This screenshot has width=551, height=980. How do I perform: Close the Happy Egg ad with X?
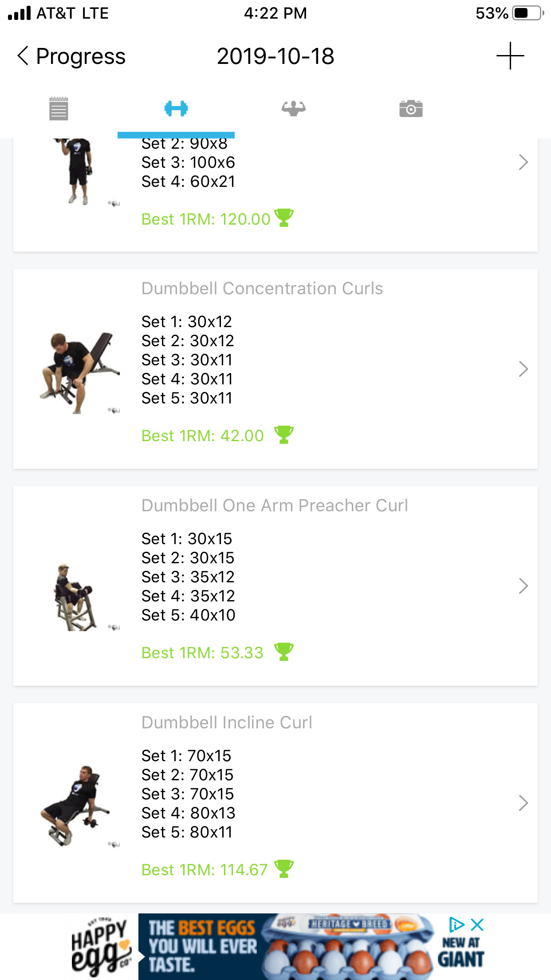[477, 925]
